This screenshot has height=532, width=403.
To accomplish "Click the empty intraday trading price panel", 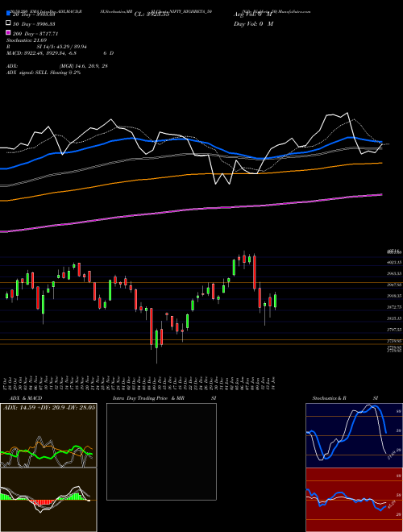I will coord(161,451).
